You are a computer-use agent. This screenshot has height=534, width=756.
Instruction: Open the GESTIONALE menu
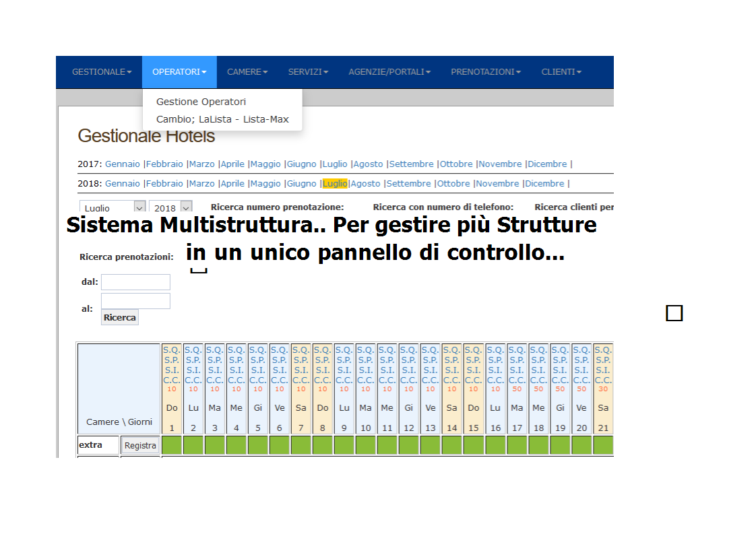tap(102, 72)
